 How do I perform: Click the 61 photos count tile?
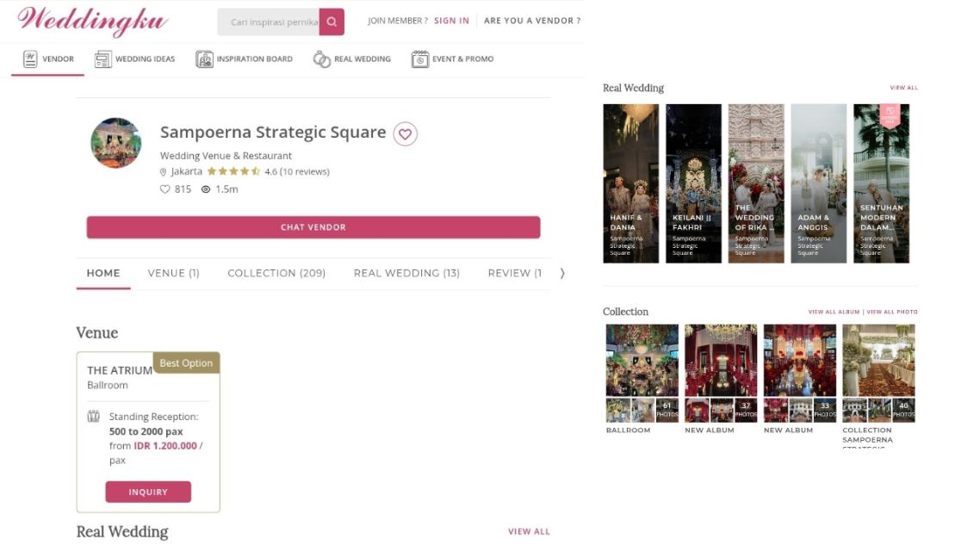(667, 410)
